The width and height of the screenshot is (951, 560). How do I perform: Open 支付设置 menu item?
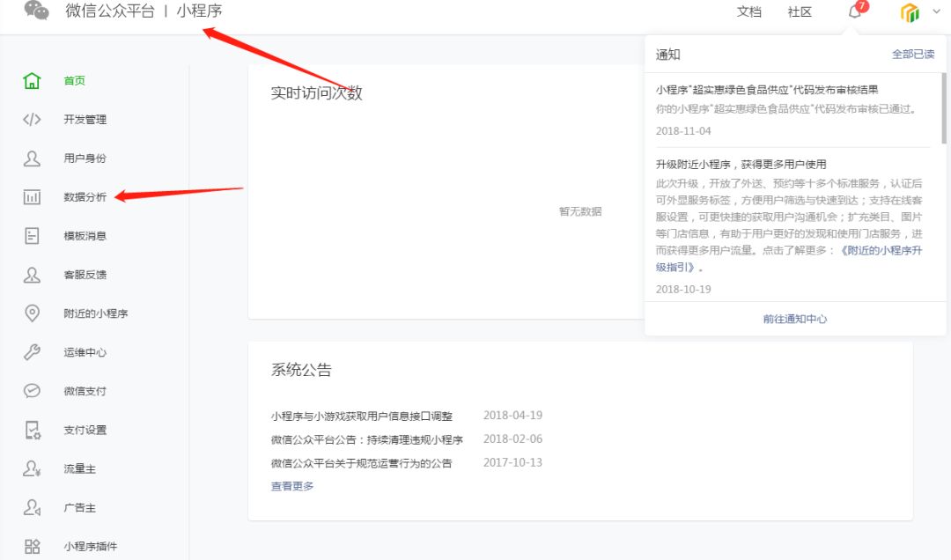coord(85,431)
